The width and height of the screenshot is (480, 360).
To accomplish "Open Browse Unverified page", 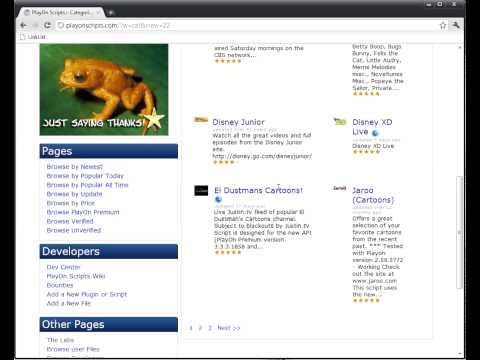I will click(74, 230).
